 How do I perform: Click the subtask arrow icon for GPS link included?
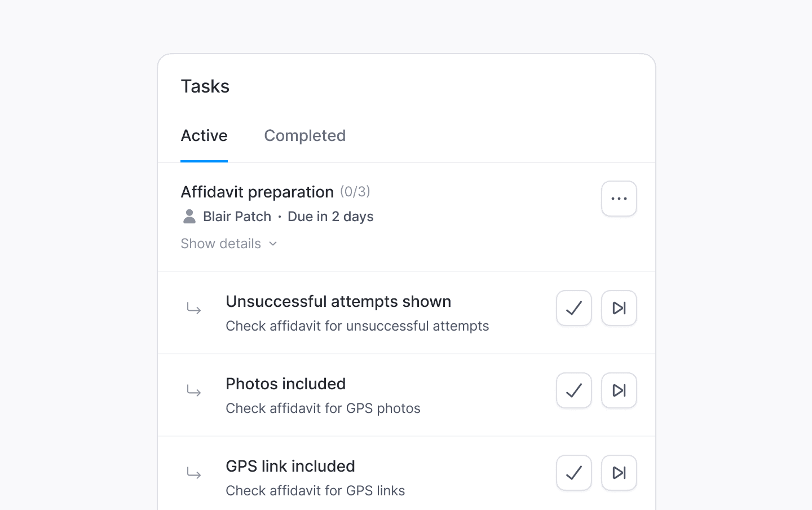pos(194,473)
